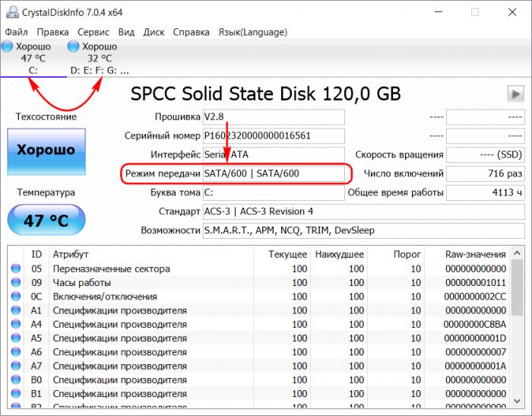The width and height of the screenshot is (532, 416).
Task: Click the disk title SPCC Solid State Disk
Action: (266, 94)
